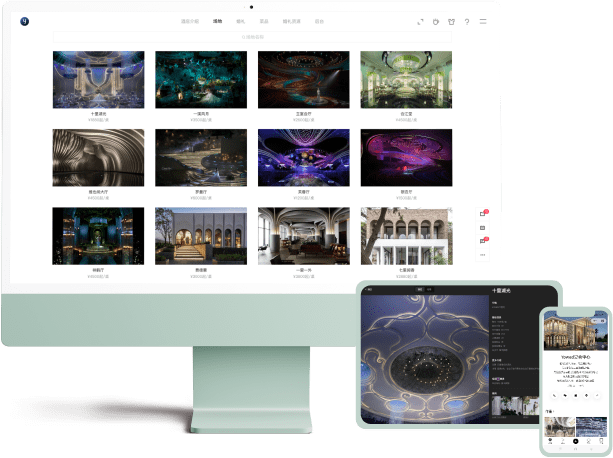Click the top floating sidebar icon with red badge

point(484,213)
